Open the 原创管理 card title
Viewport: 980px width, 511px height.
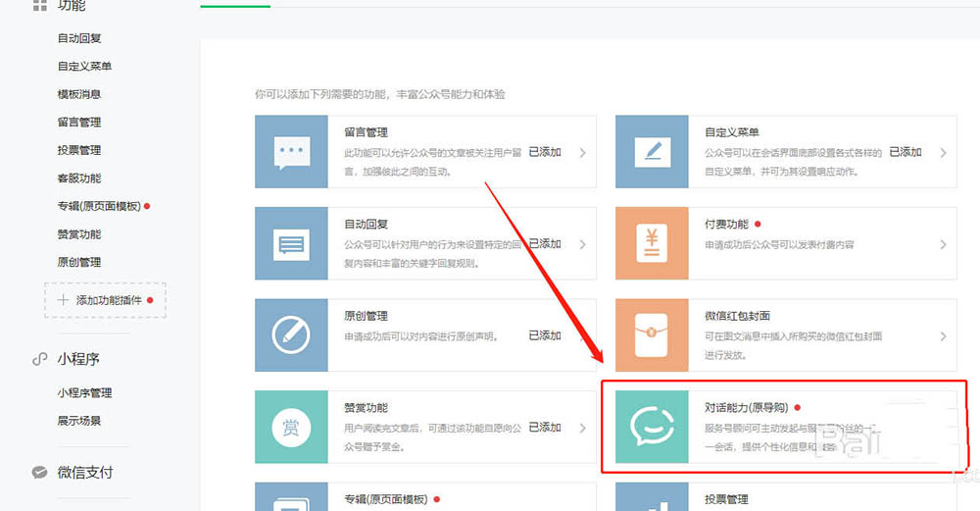(x=366, y=316)
